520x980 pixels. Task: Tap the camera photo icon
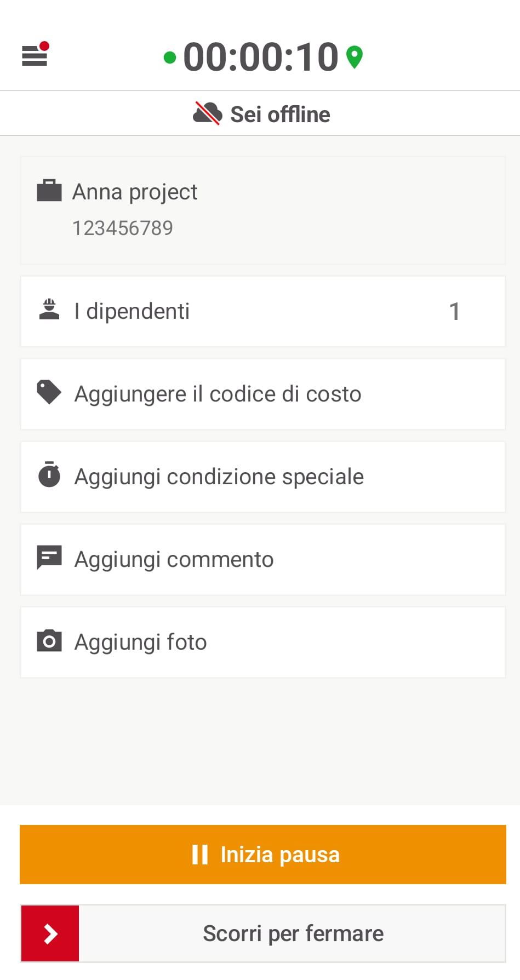click(49, 641)
